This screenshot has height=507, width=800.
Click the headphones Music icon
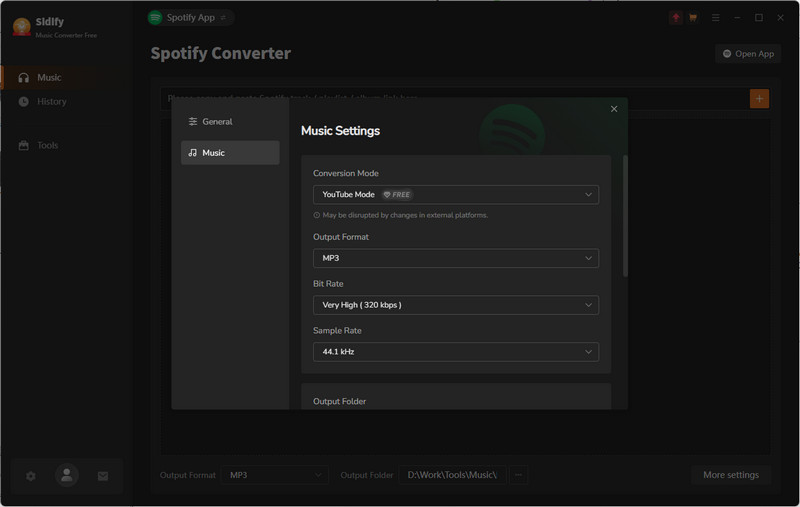point(23,78)
